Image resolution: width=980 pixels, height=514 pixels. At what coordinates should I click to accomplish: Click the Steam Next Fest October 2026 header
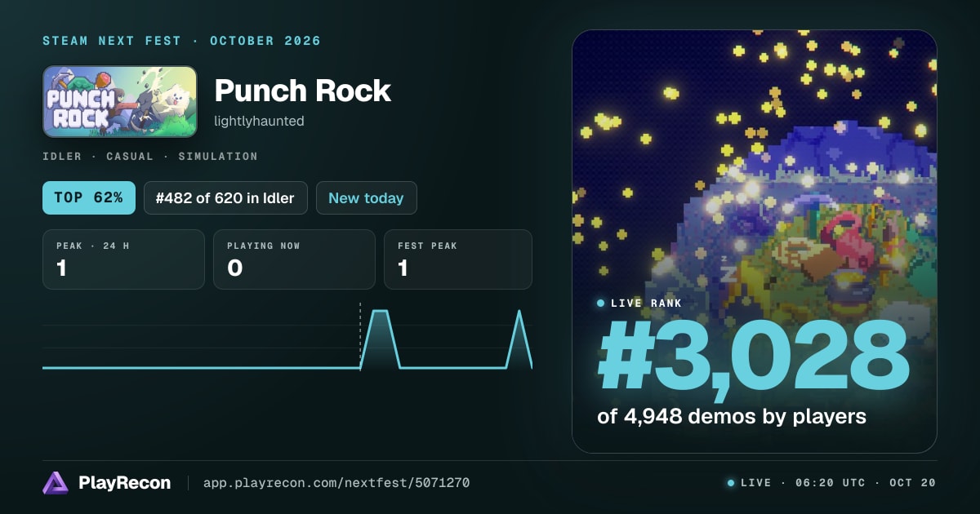tap(182, 41)
